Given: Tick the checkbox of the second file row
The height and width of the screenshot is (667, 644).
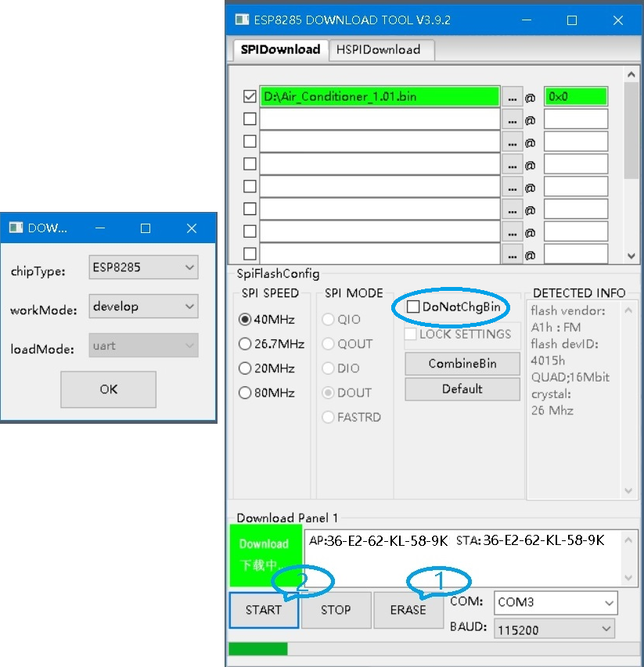Looking at the screenshot, I should point(250,119).
